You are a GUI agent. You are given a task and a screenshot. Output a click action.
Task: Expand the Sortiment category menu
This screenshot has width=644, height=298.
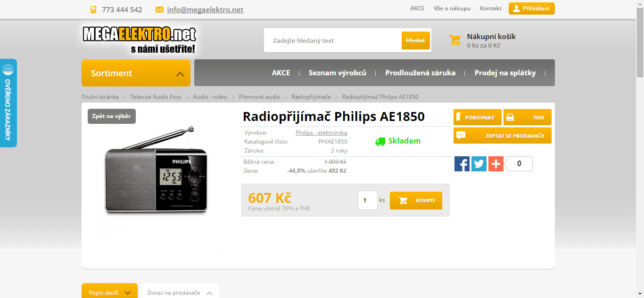136,73
